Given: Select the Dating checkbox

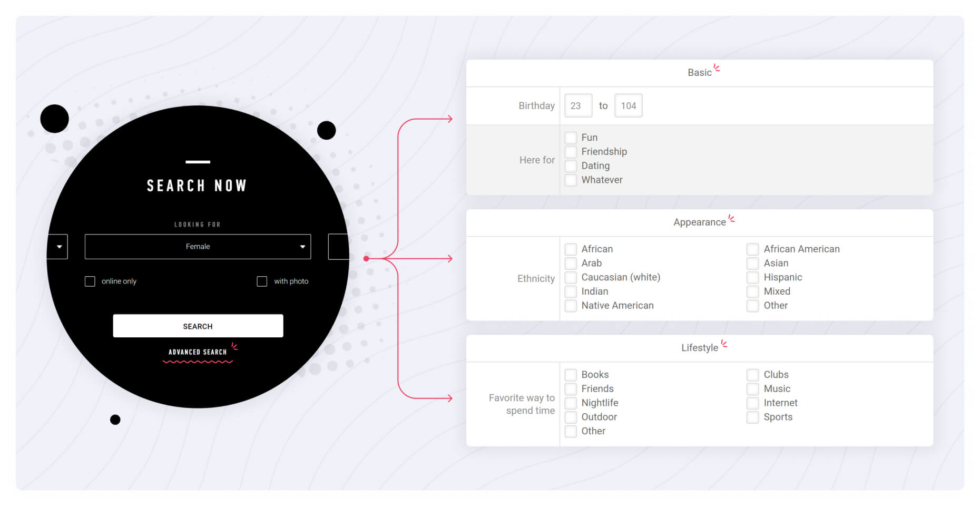Looking at the screenshot, I should click(x=571, y=166).
